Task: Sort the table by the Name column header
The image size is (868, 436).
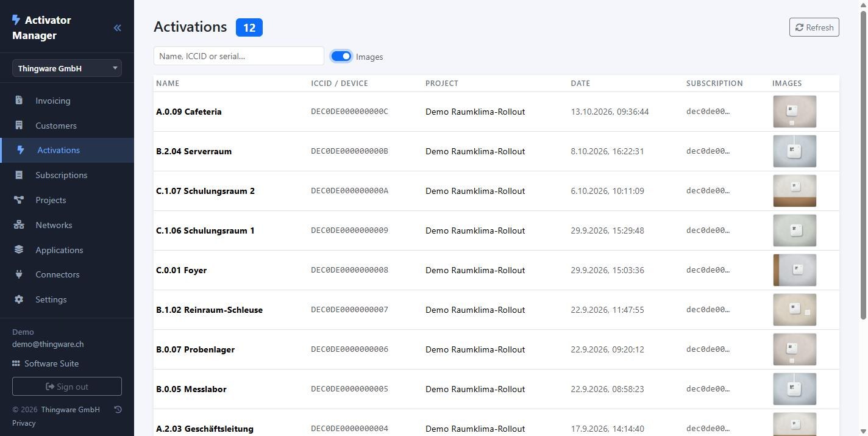Action: point(168,84)
